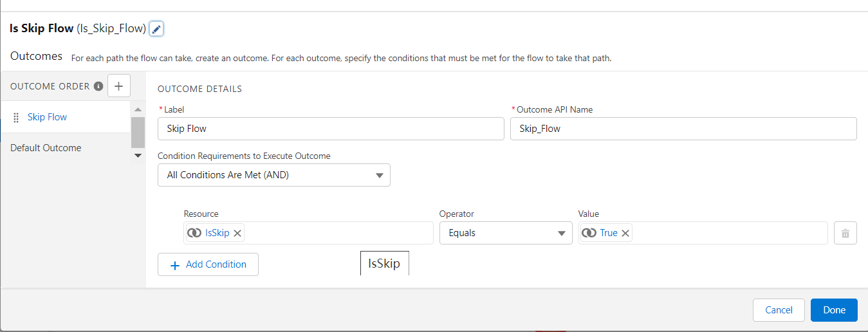Screen dimensions: 868x332
Task: Click the Outcome API Name field
Action: [x=683, y=129]
